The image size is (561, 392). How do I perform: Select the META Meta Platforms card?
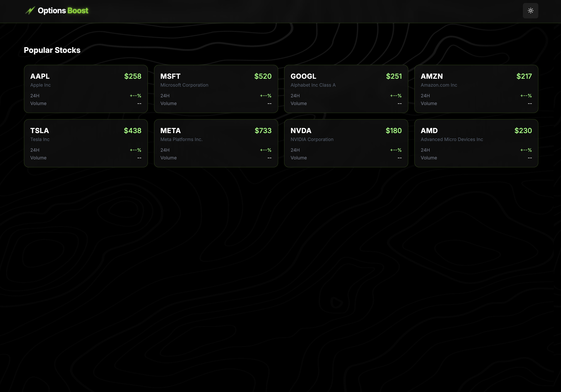click(x=216, y=143)
